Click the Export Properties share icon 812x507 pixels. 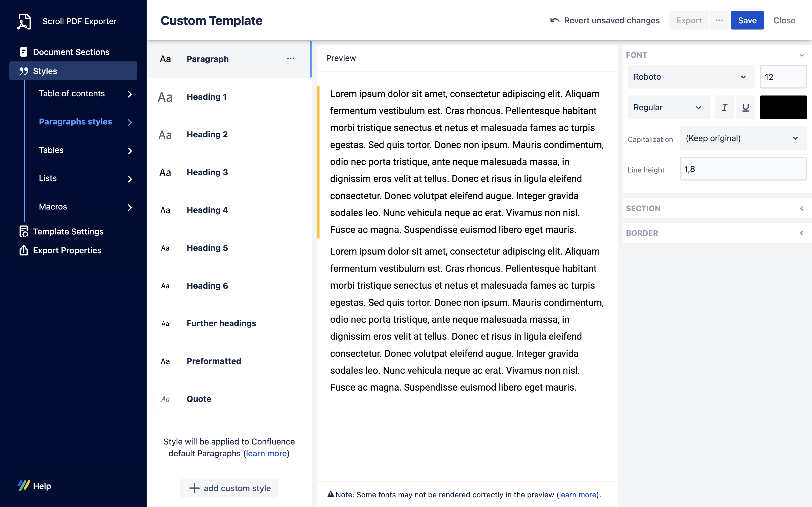click(x=23, y=250)
